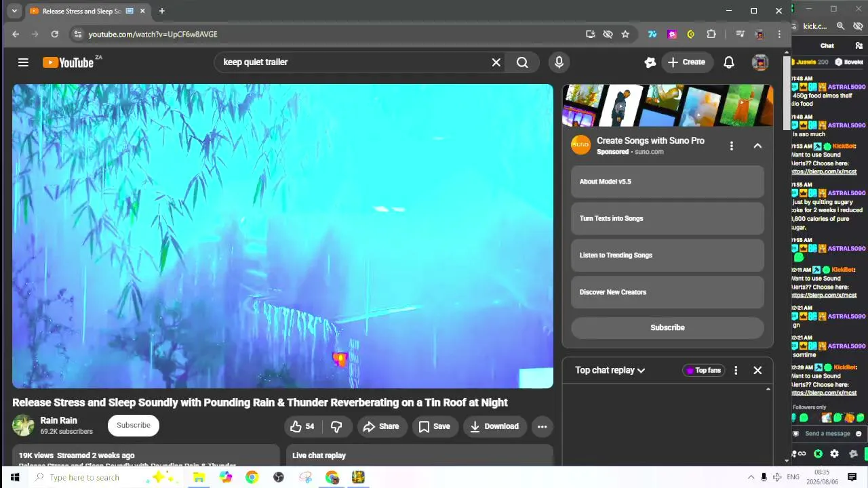Open Discover New Creators link
The image size is (868, 488).
pyautogui.click(x=667, y=292)
